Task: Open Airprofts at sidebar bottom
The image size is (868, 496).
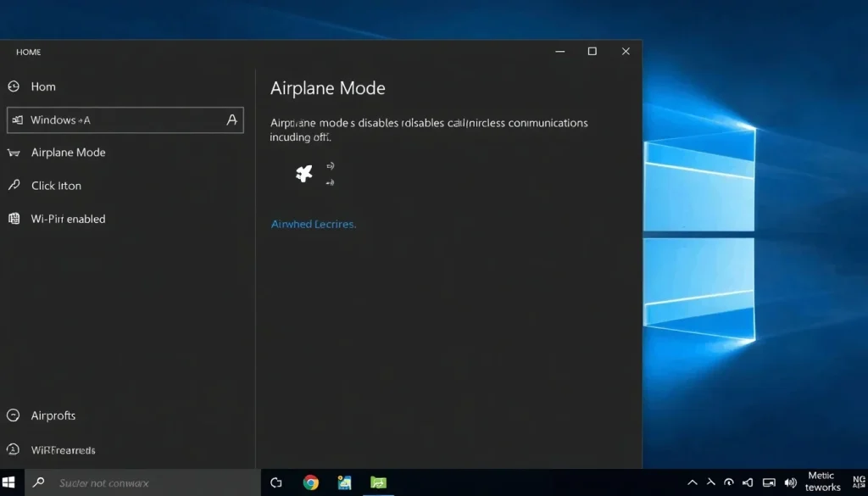Action: point(53,415)
